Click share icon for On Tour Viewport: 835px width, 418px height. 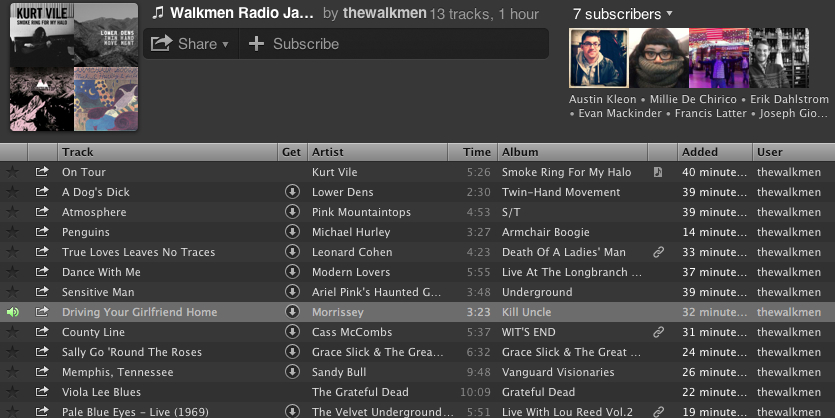point(42,171)
